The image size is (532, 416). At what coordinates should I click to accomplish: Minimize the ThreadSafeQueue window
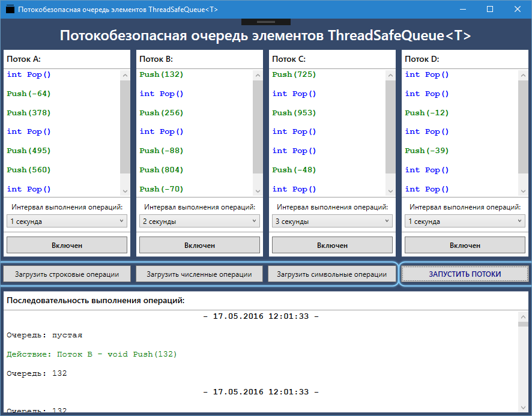(x=463, y=9)
